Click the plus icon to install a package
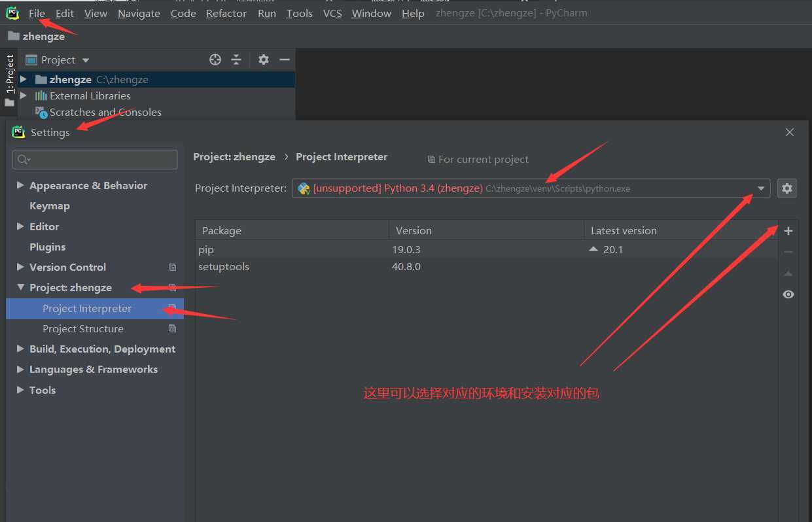Screen dimensions: 812x522 (x=788, y=231)
